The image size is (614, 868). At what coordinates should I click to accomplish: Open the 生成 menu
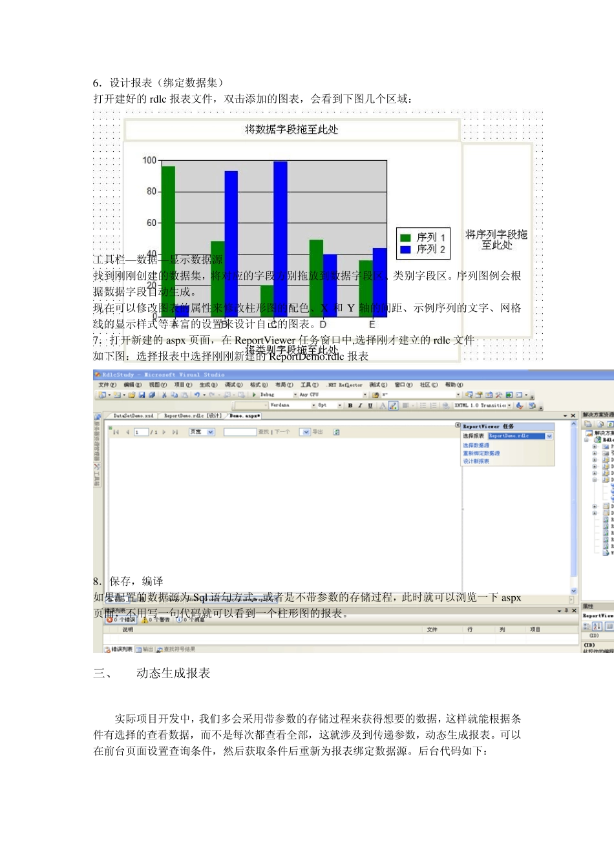(208, 385)
